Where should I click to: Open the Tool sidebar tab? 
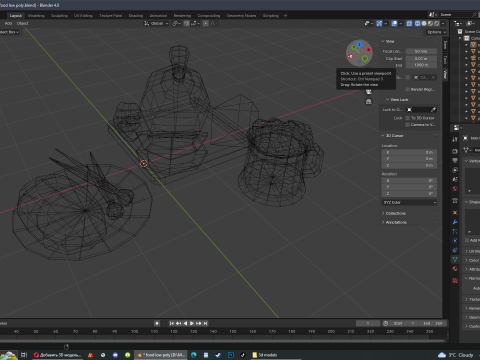click(x=445, y=60)
